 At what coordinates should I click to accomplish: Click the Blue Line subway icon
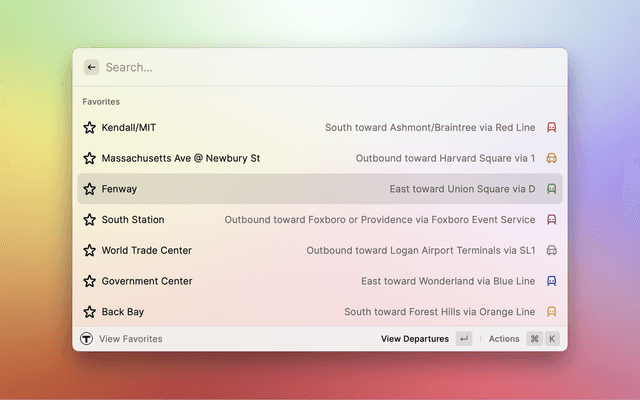[x=551, y=281]
